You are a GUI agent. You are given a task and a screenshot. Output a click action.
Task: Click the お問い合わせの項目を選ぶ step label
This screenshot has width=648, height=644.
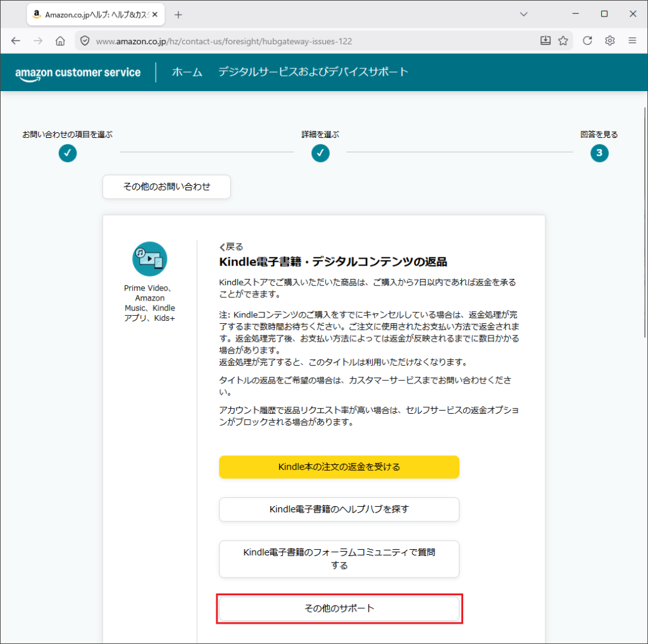(x=67, y=134)
